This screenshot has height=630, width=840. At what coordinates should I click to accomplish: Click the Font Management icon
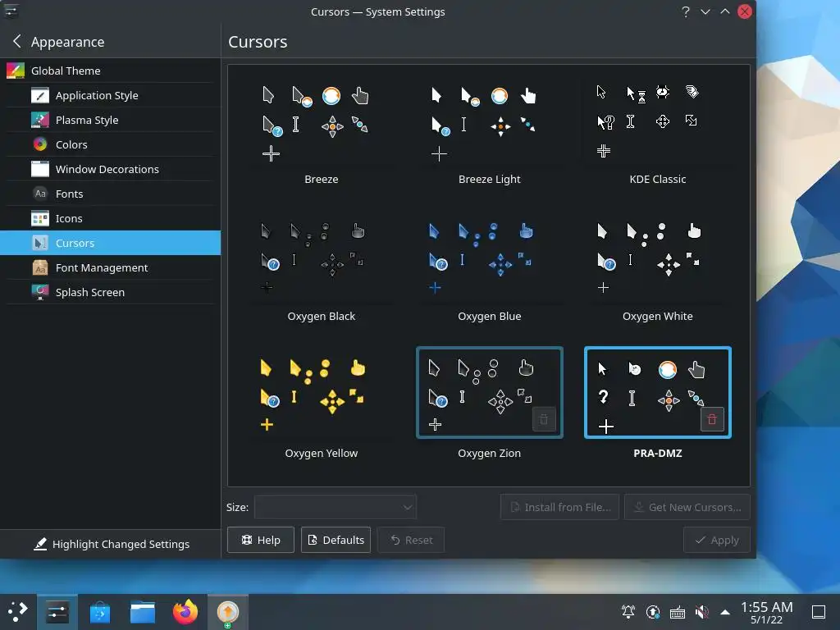pyautogui.click(x=40, y=268)
